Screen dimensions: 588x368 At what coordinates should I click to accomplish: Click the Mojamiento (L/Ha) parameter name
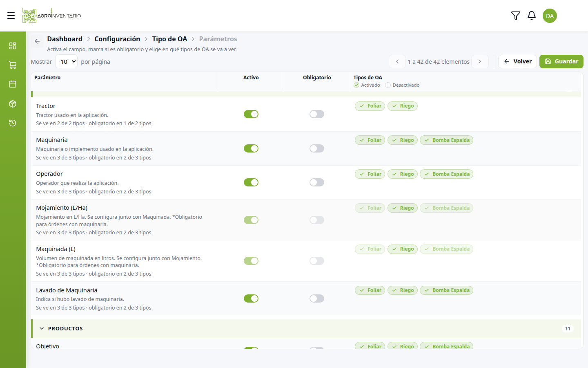tap(62, 208)
